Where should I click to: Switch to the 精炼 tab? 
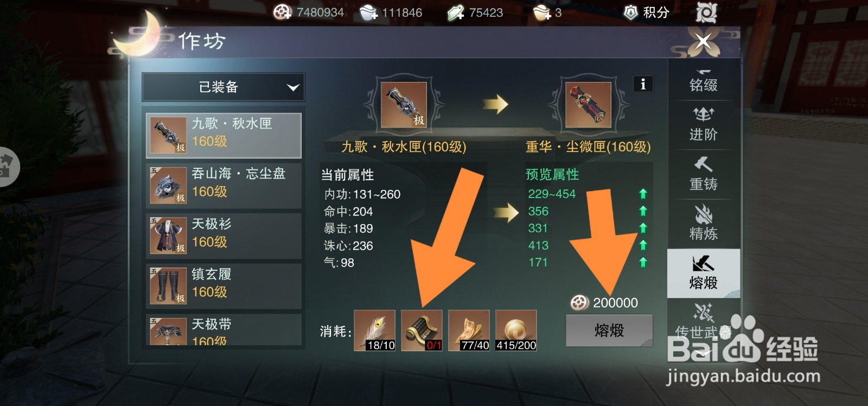[x=704, y=223]
